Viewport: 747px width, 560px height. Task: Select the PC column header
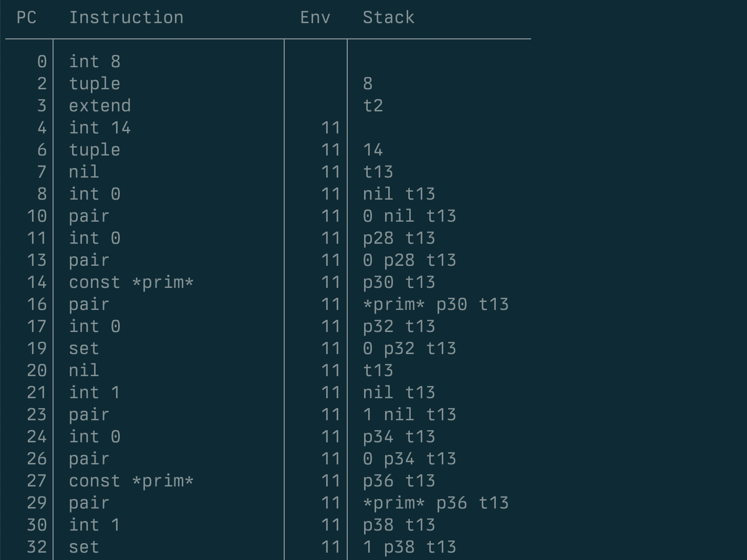click(27, 17)
